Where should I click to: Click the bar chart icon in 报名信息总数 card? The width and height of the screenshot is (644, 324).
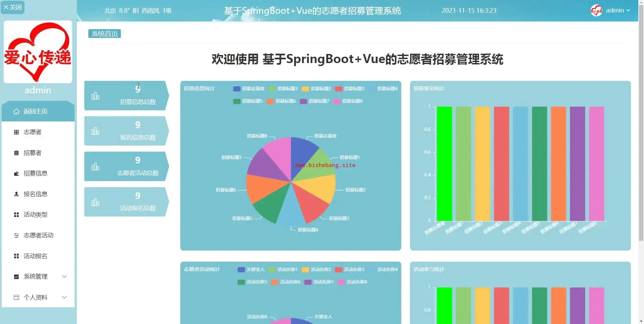point(95,131)
